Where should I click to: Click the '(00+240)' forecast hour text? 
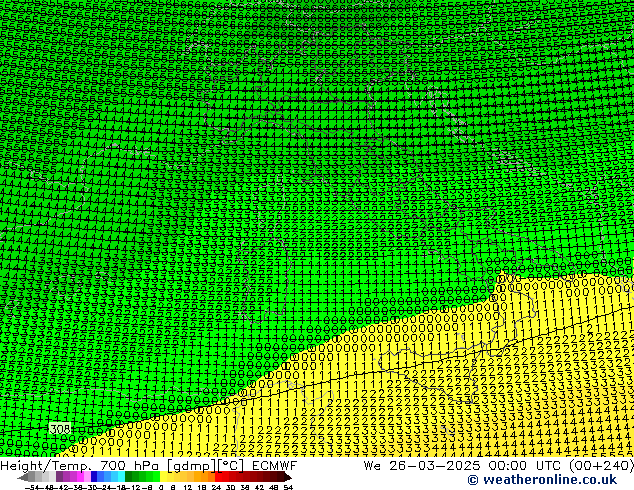point(601,466)
